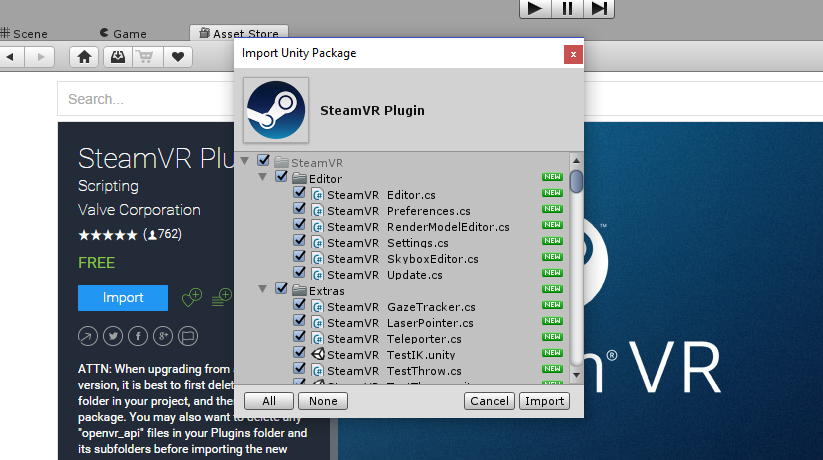Click the Pause button in Unity toolbar

(x=567, y=8)
